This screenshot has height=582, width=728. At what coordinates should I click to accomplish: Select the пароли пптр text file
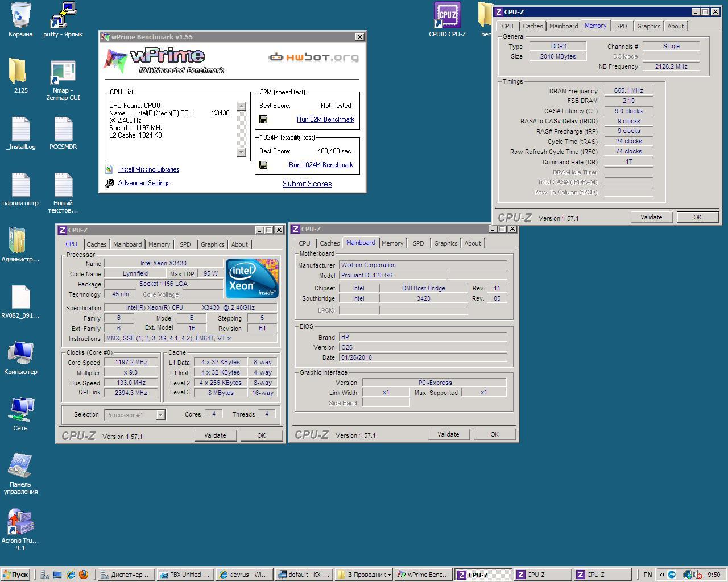pyautogui.click(x=20, y=190)
